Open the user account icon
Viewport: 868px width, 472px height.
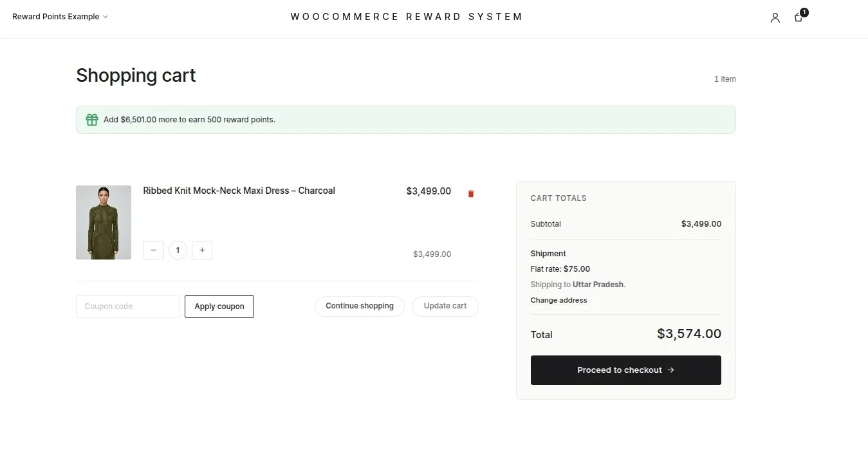tap(775, 18)
